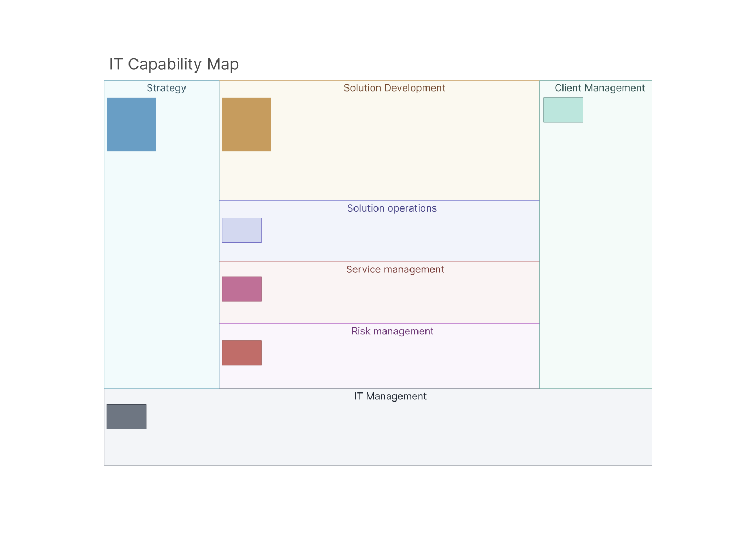Click the Risk management heading
The image size is (756, 546).
pos(392,331)
